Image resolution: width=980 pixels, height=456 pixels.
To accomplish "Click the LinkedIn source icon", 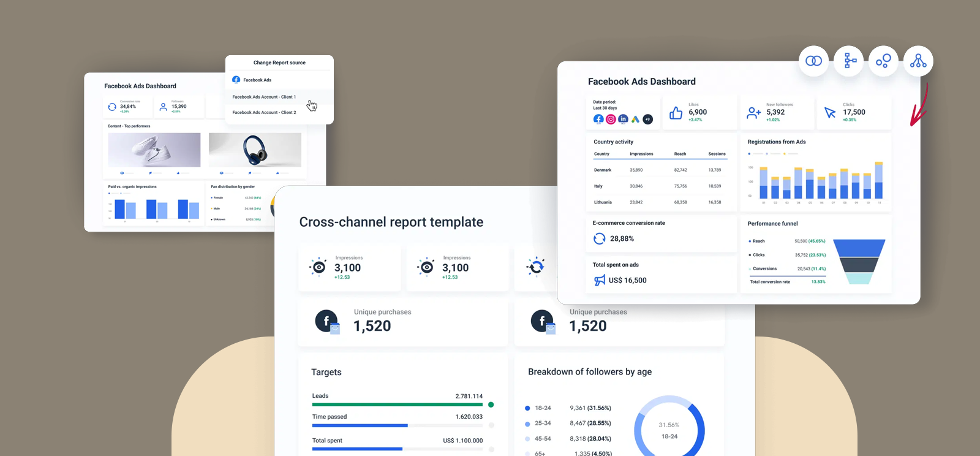I will pyautogui.click(x=623, y=119).
